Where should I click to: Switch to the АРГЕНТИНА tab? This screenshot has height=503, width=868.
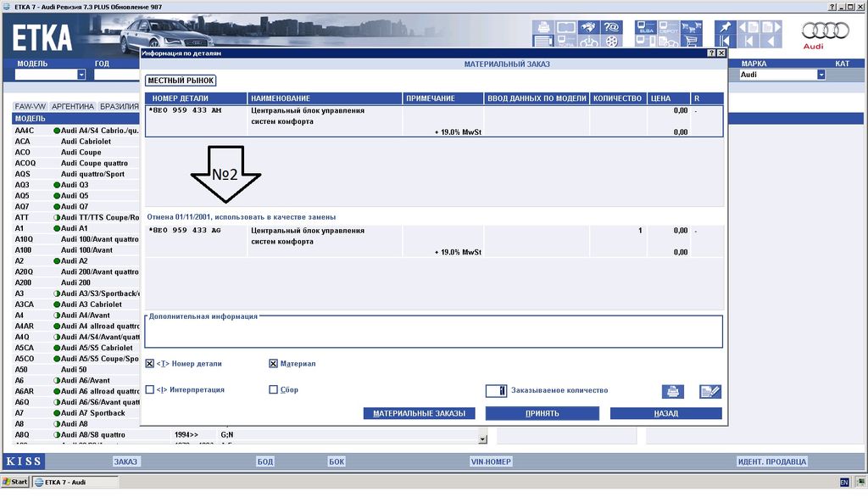pyautogui.click(x=73, y=106)
